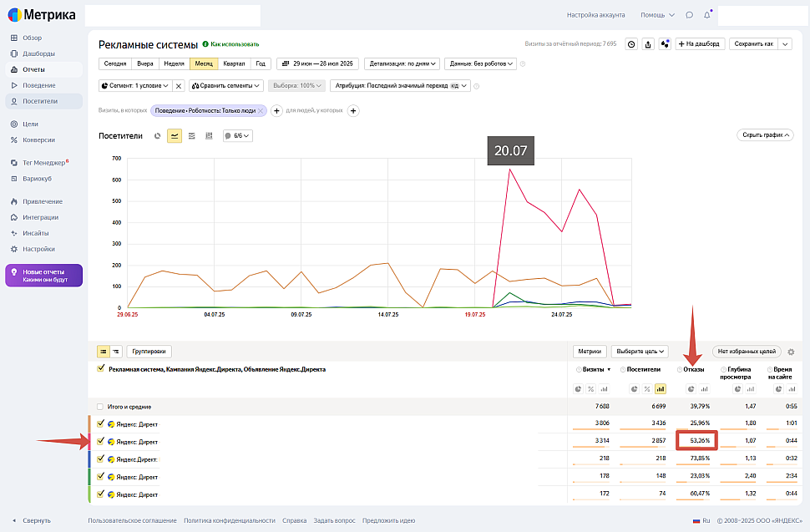Expand the Сегмент: 1 условие dropdown

point(134,86)
